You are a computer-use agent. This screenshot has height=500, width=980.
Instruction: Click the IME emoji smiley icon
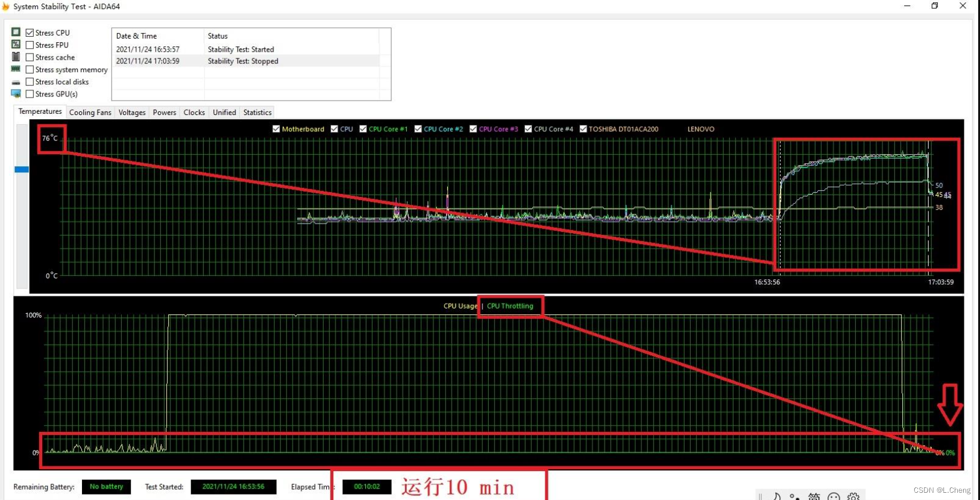pos(834,496)
